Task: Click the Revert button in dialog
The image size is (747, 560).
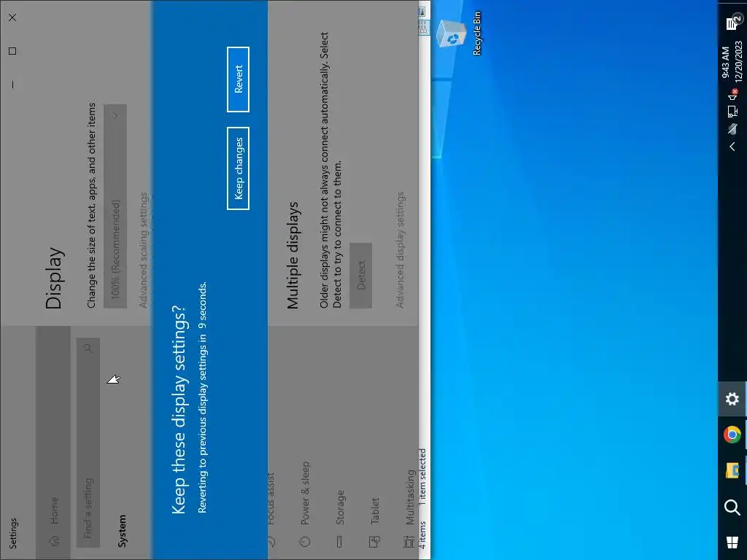Action: pos(239,79)
